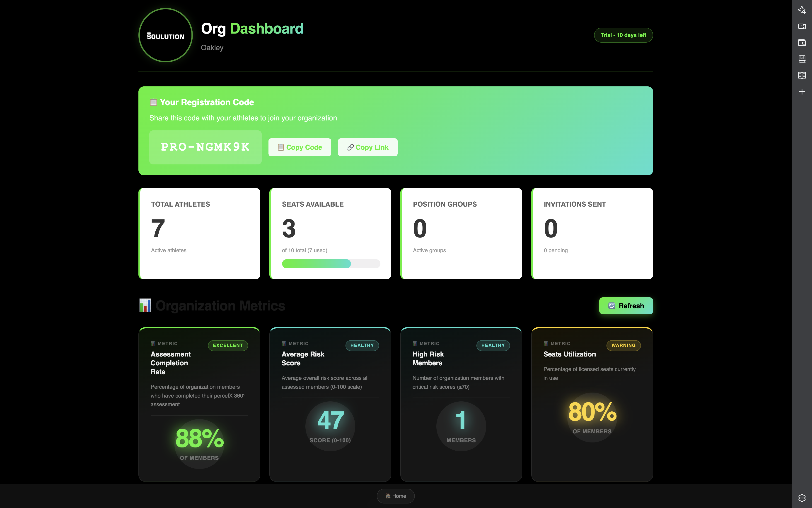Click the Seats Utilization metric title
The width and height of the screenshot is (812, 508).
pyautogui.click(x=569, y=354)
